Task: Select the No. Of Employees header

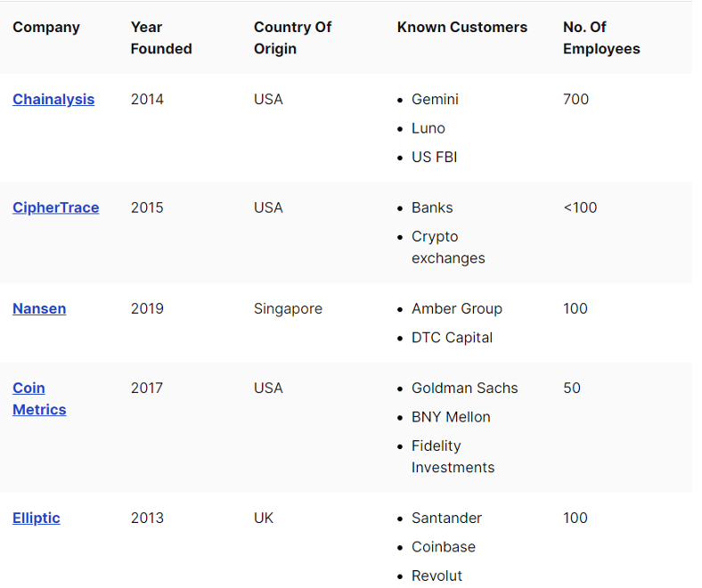Action: click(601, 37)
